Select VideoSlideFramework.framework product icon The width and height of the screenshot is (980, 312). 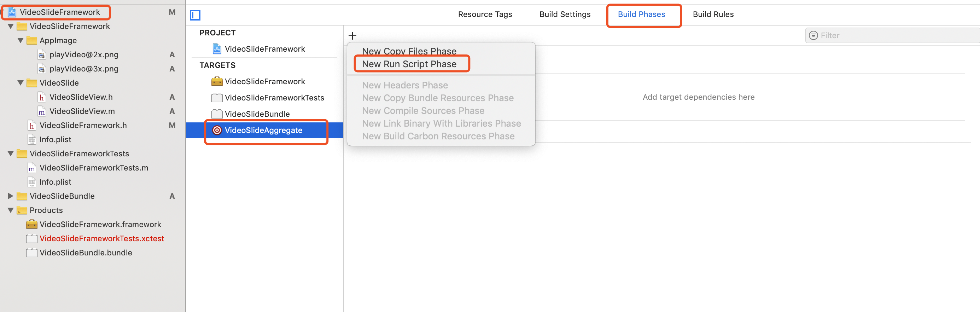click(x=32, y=225)
